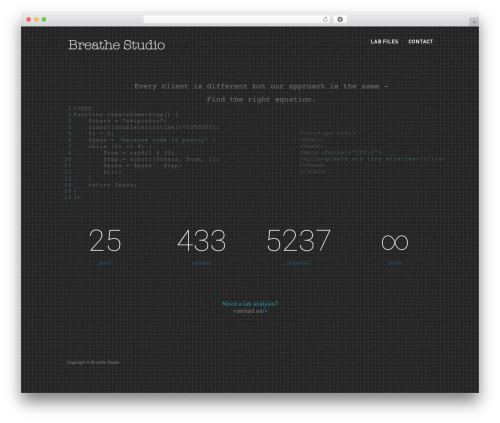Click the 5237 counter number
This screenshot has width=500, height=423.
[298, 241]
